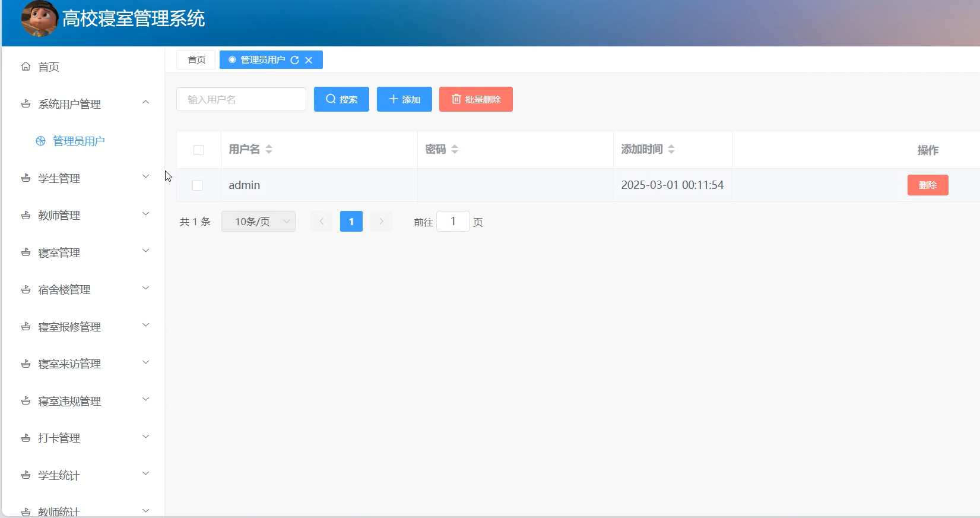980x518 pixels.
Task: Check the admin row checkbox
Action: click(x=198, y=185)
